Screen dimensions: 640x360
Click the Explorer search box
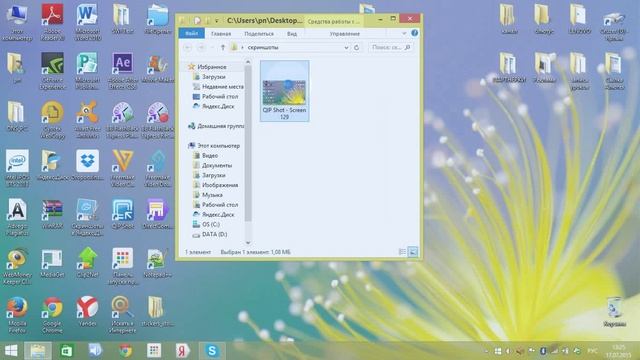(x=391, y=47)
